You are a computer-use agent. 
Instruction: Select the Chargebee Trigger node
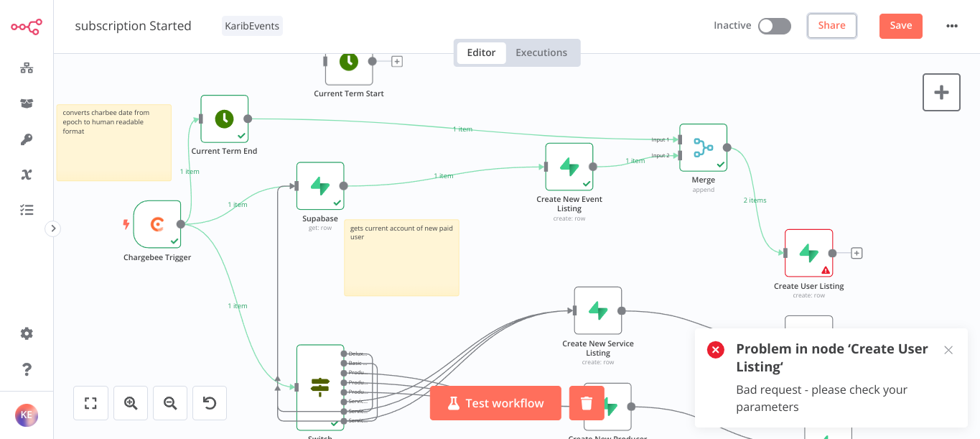[x=157, y=224]
